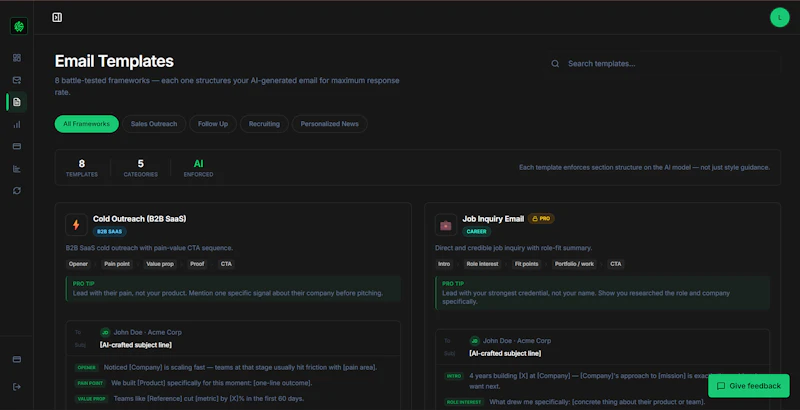
Task: Click the green VALUE PROP tag in preview
Action: (91, 399)
